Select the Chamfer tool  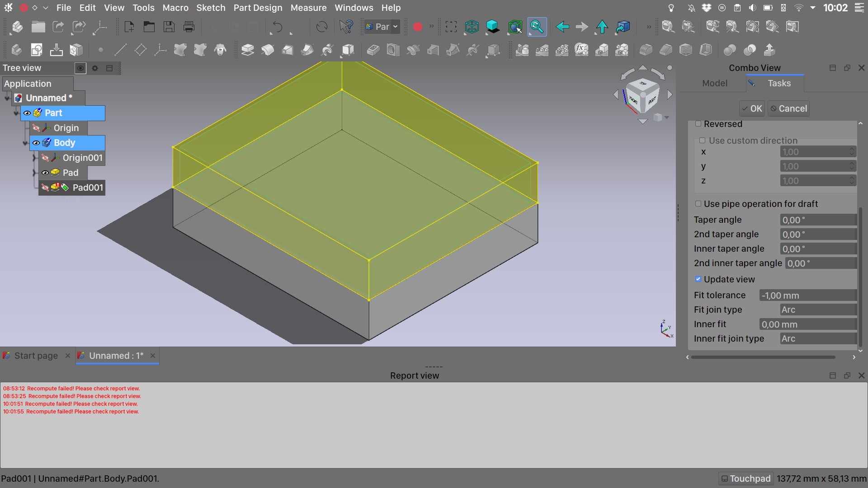pyautogui.click(x=666, y=50)
